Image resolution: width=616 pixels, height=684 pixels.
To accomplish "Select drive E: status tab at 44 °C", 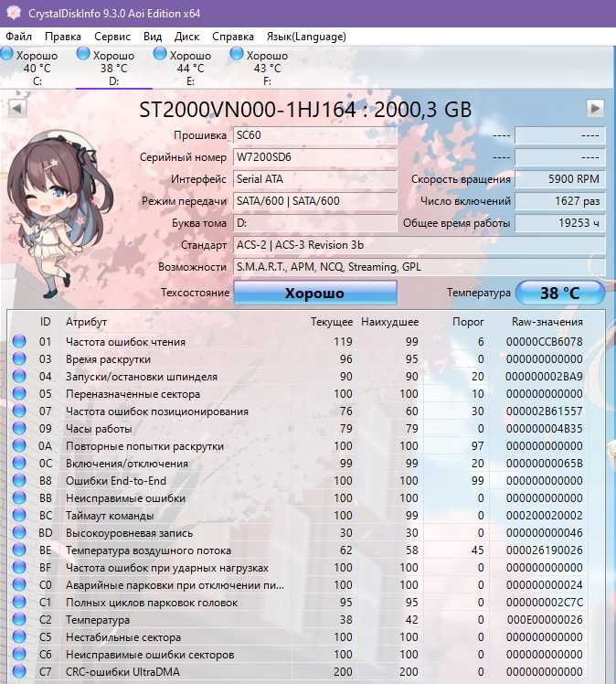I will [x=190, y=68].
